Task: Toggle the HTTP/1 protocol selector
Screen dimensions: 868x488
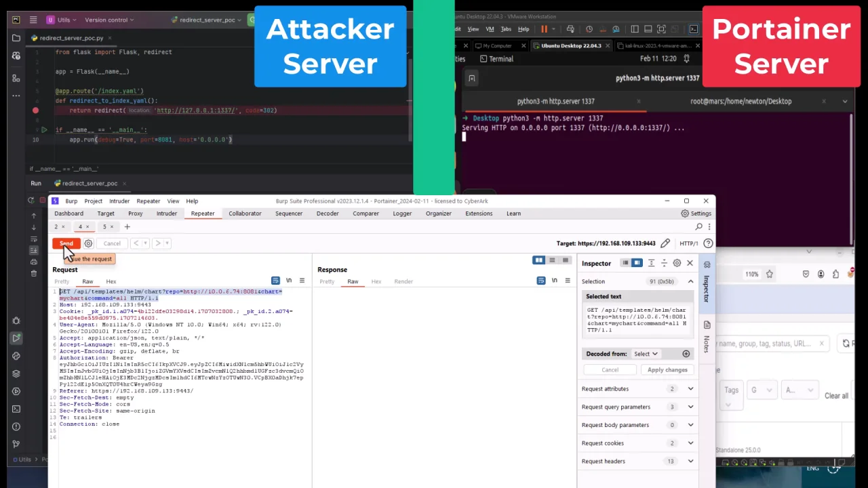Action: coord(688,243)
